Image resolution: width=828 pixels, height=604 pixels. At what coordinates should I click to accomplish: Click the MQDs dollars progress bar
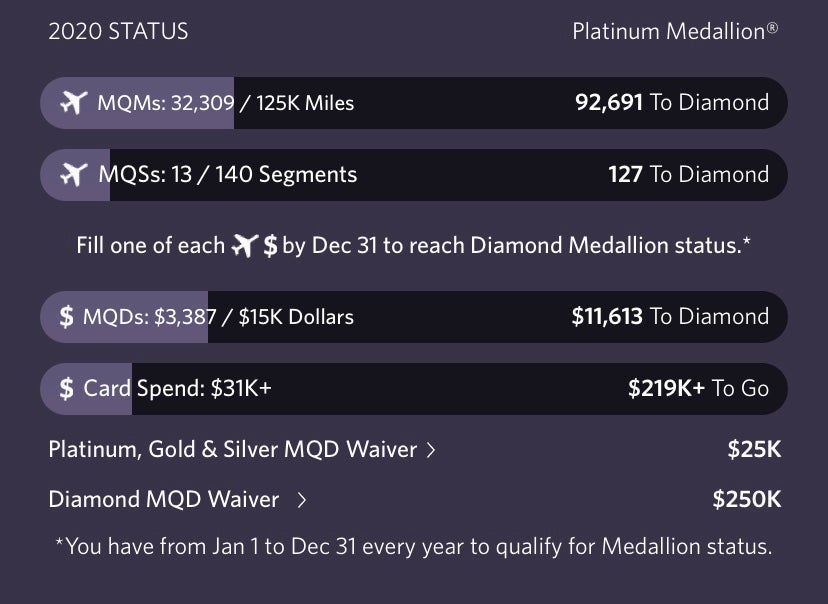[414, 317]
